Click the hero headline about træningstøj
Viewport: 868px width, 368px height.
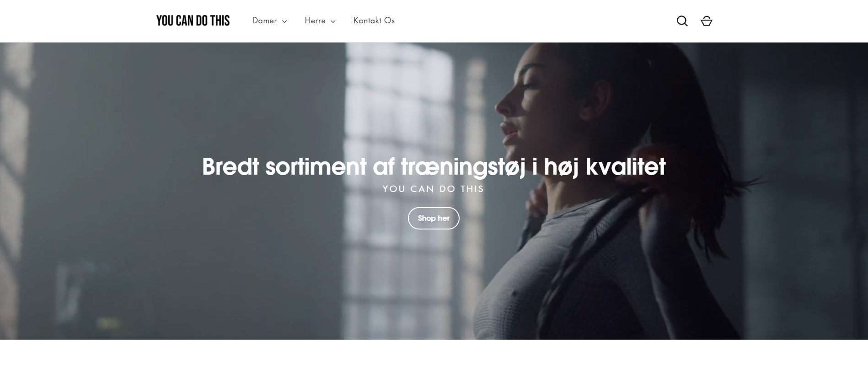click(434, 166)
